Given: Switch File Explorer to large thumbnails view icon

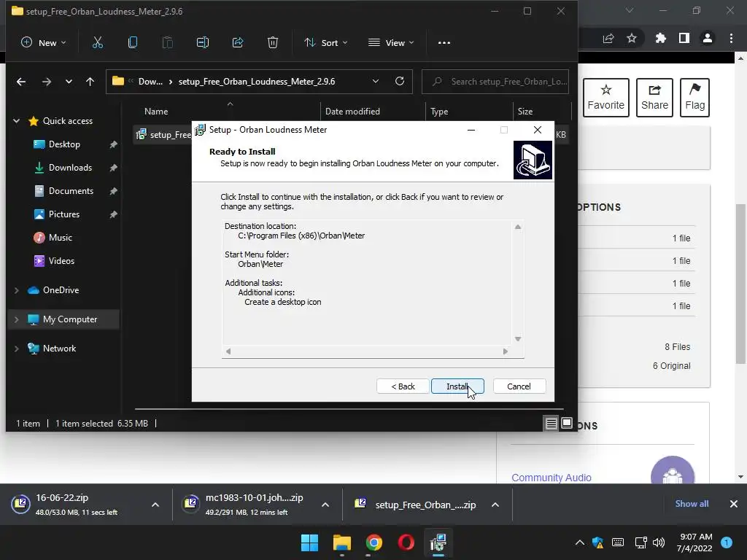Looking at the screenshot, I should (566, 423).
